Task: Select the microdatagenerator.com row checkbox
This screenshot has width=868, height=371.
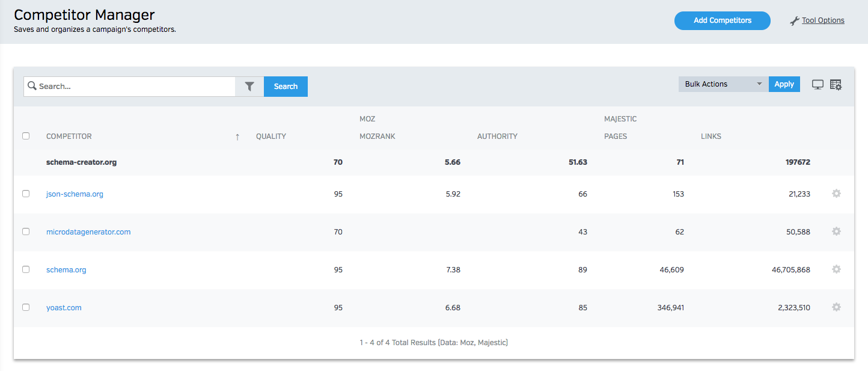Action: point(26,231)
